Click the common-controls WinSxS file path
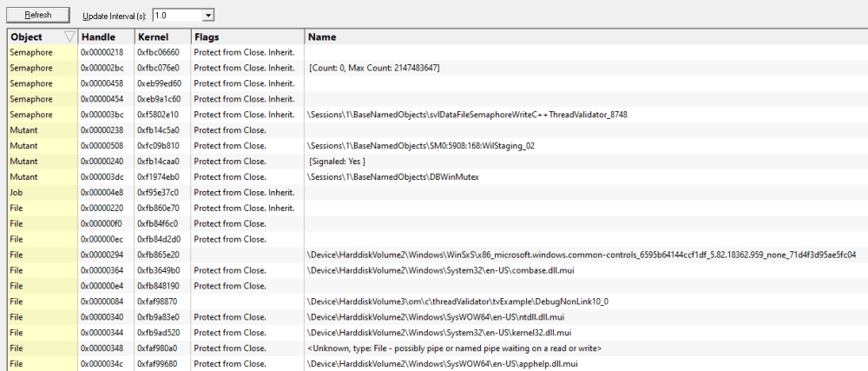Screen dimensions: 868x371 coord(582,255)
